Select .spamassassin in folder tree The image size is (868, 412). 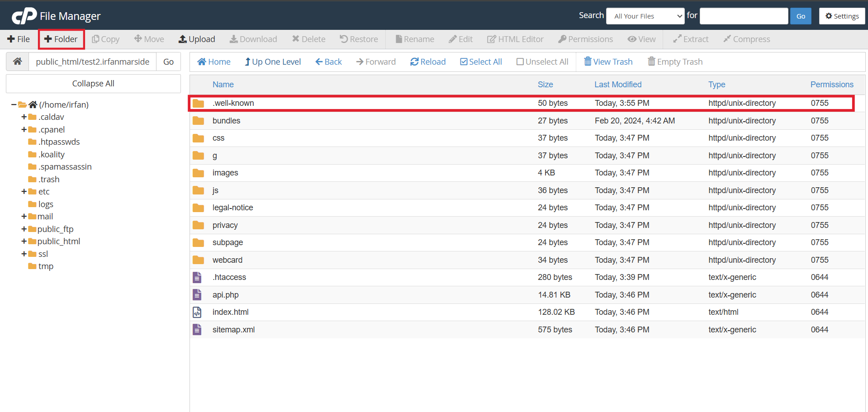(x=65, y=166)
